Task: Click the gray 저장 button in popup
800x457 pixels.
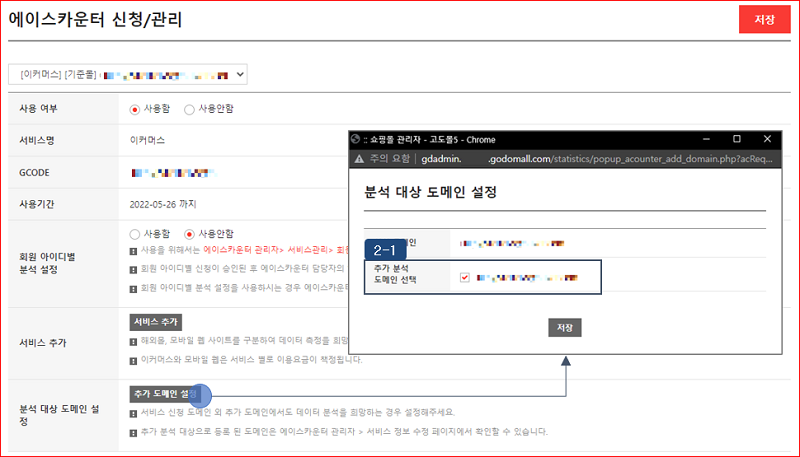Action: pos(564,328)
